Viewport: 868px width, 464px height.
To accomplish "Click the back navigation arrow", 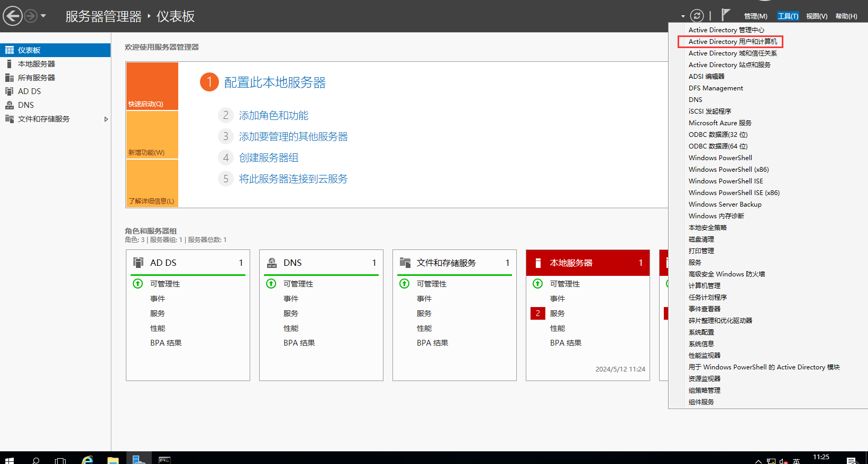I will (13, 16).
